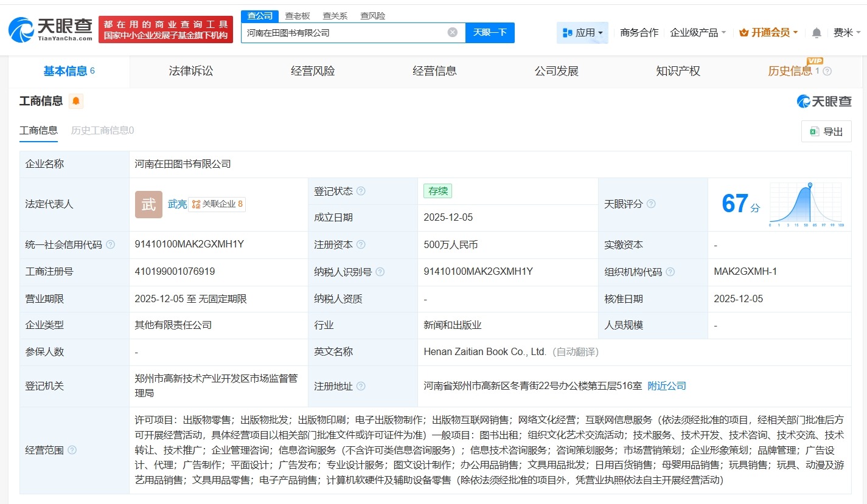Click the green 存续 status tag
867x504 pixels.
[437, 191]
